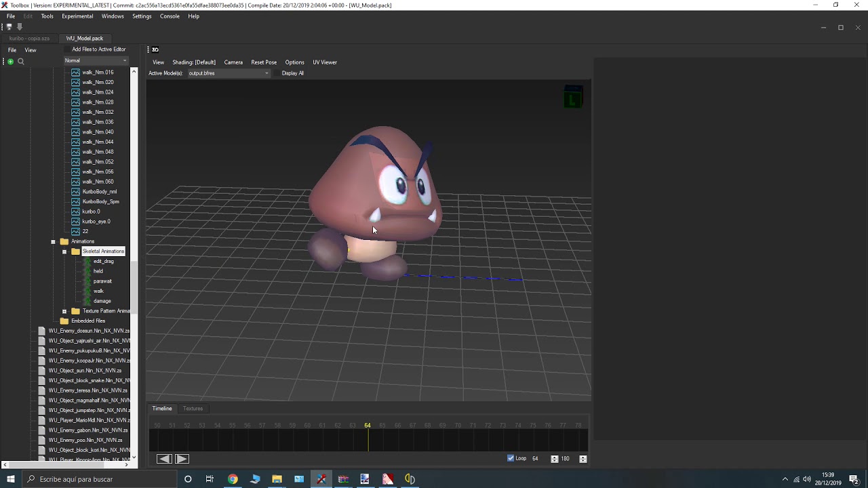868x488 pixels.
Task: Click the edit_drag skeletal animation icon
Action: 87,261
